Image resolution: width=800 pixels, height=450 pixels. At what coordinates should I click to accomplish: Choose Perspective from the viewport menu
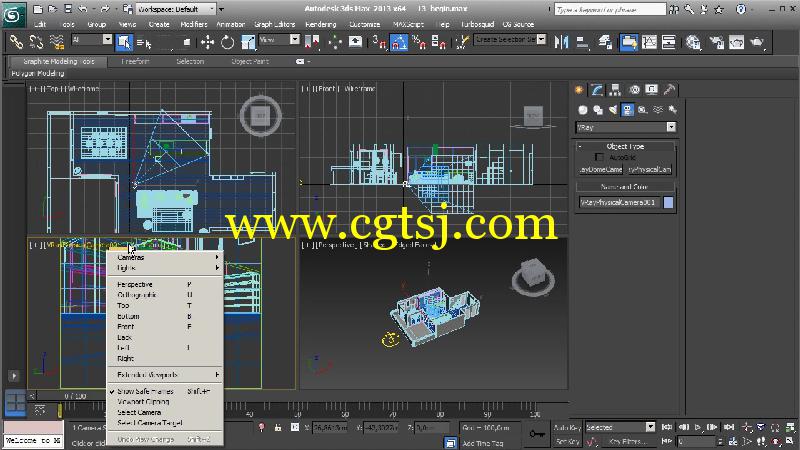point(165,285)
